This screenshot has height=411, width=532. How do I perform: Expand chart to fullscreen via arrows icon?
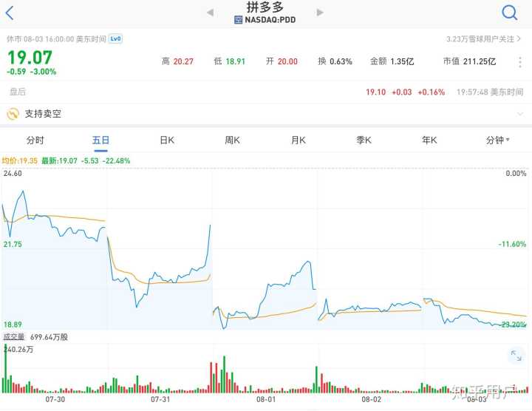(x=516, y=356)
